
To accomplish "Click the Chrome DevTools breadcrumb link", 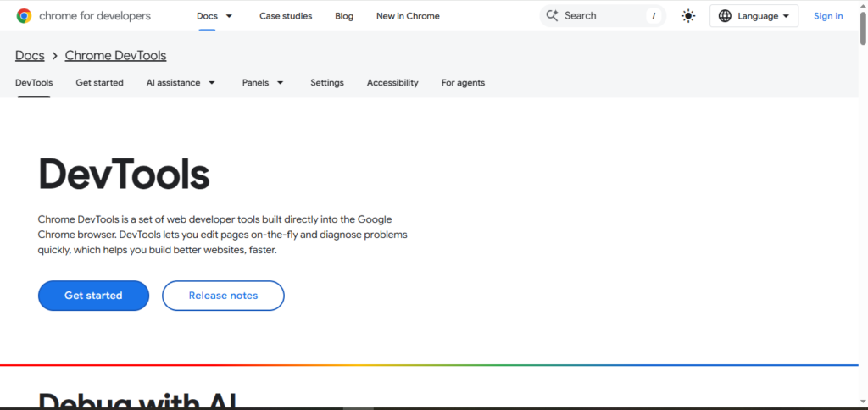I will pyautogui.click(x=115, y=55).
